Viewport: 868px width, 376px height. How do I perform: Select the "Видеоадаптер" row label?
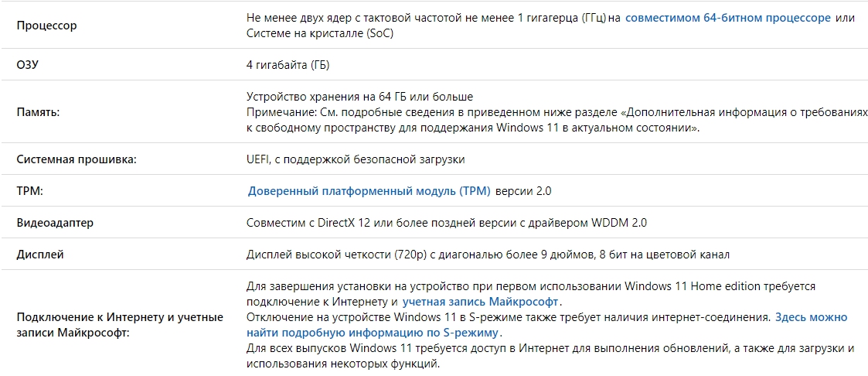point(55,223)
